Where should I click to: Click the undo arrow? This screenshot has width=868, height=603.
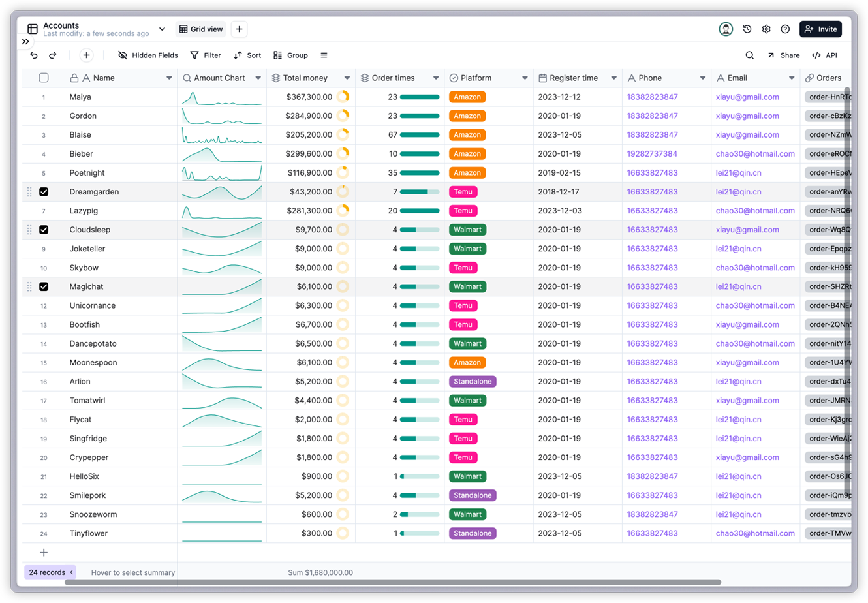coord(33,55)
